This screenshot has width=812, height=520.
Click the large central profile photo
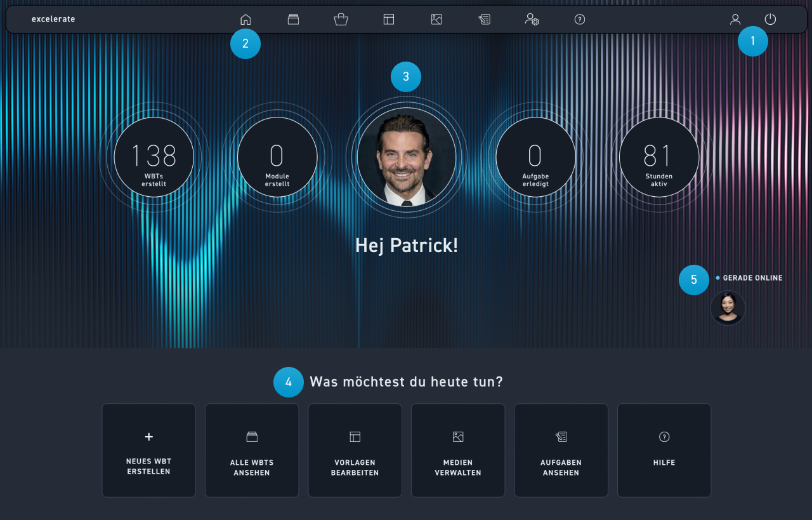407,157
